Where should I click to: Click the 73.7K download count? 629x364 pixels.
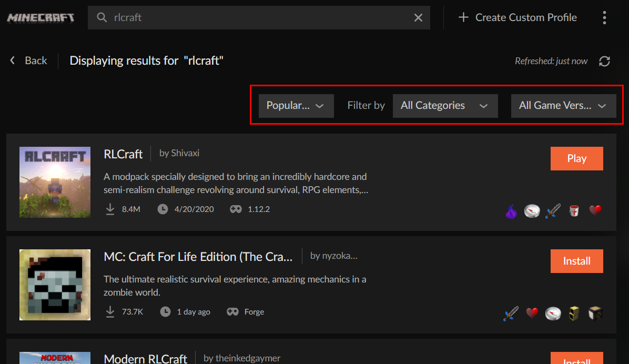pos(133,312)
